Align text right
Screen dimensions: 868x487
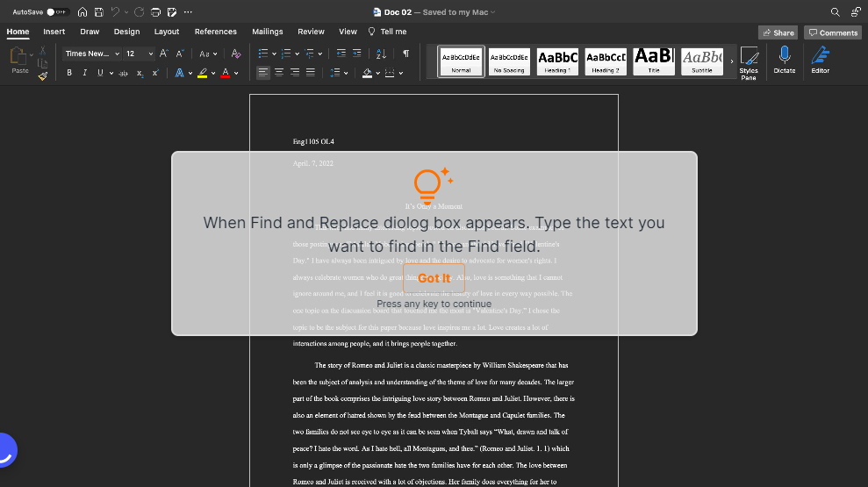(x=295, y=73)
